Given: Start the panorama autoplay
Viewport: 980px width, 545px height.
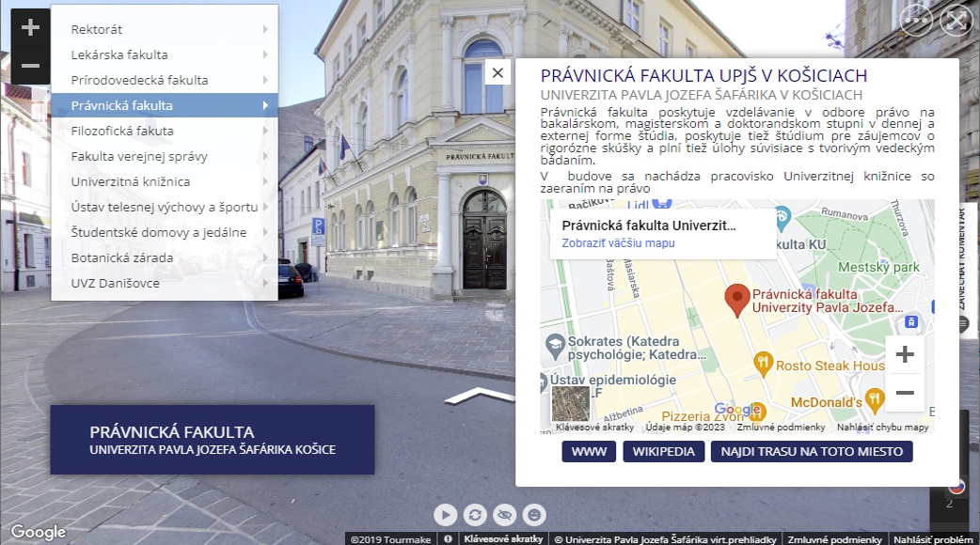Looking at the screenshot, I should (446, 515).
